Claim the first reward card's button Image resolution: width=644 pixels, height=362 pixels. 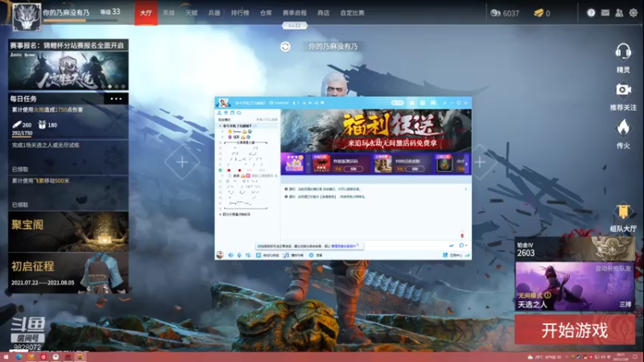(x=353, y=169)
